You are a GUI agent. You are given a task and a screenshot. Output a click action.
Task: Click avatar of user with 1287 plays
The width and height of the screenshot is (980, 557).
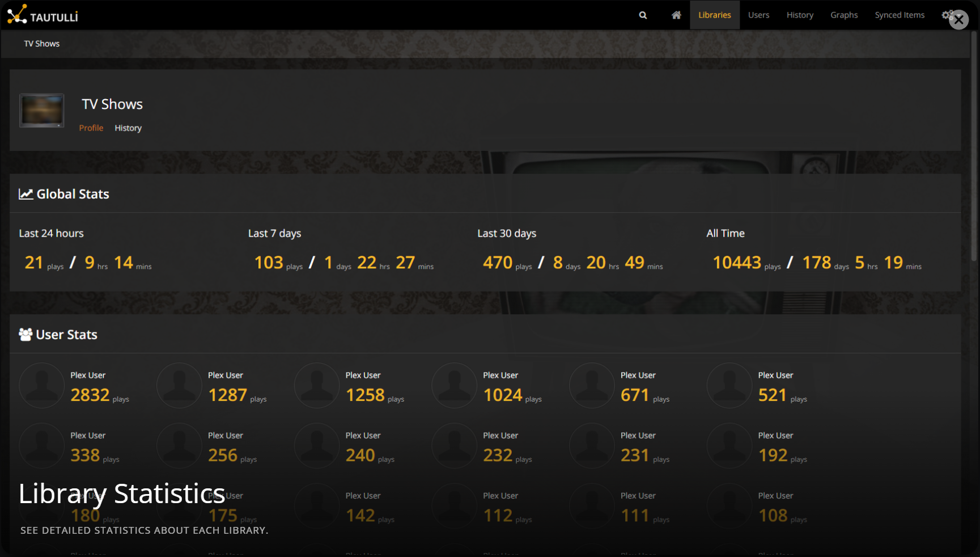[x=179, y=385]
